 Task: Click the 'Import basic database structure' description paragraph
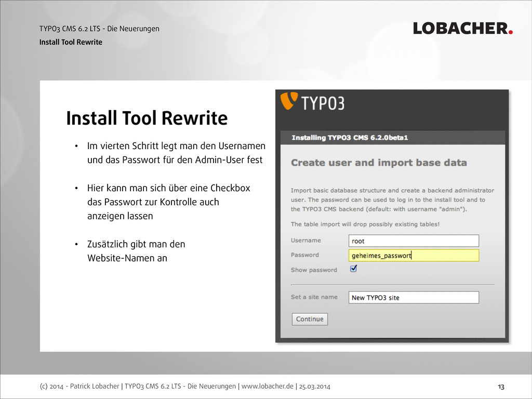[393, 200]
